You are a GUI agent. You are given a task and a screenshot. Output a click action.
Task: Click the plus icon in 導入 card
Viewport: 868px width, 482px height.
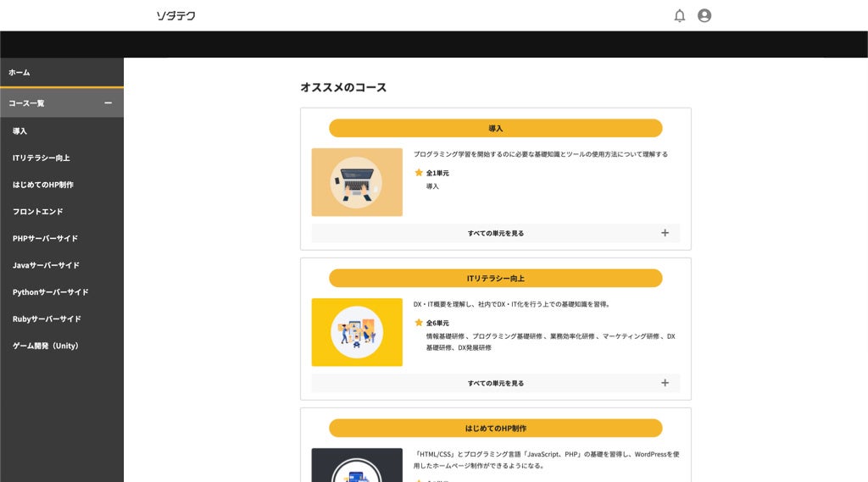[x=665, y=233]
